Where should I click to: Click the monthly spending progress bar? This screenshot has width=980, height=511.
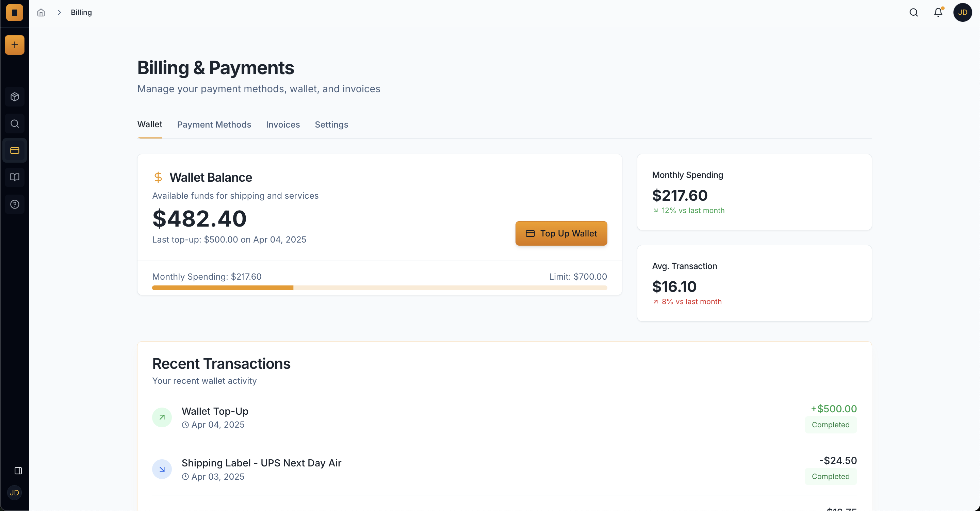pos(379,288)
